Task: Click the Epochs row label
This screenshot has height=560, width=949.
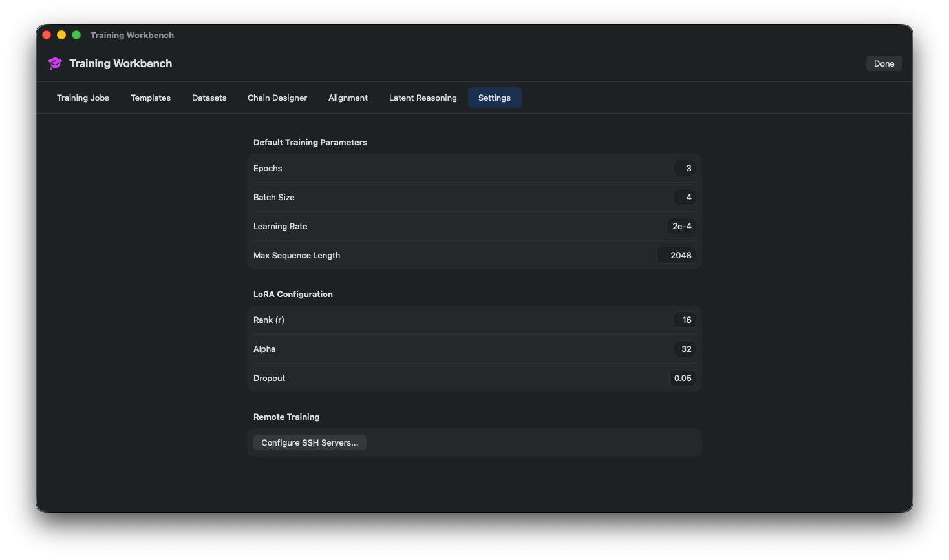Action: (268, 168)
